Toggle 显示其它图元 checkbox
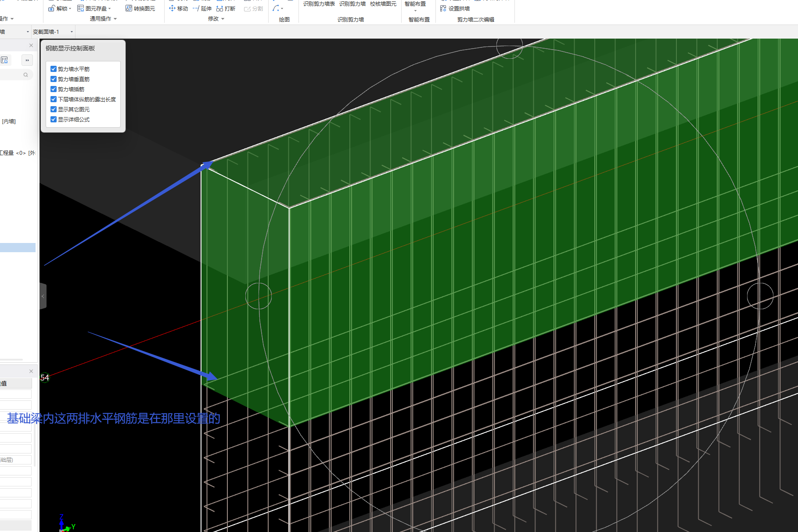798x532 pixels. tap(54, 109)
